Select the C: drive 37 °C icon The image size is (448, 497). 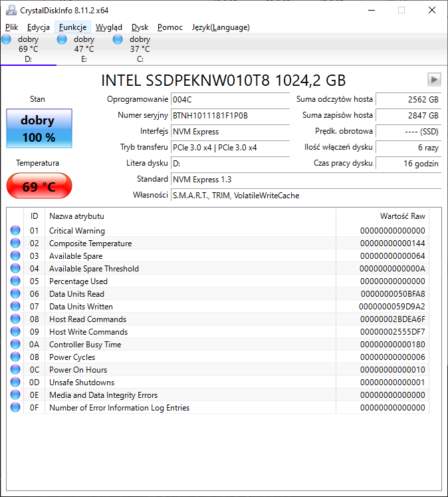tap(118, 40)
